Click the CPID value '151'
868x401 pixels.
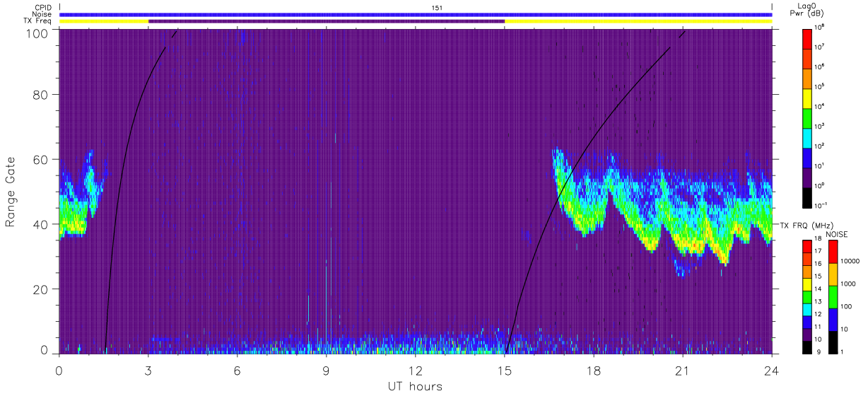[x=437, y=7]
